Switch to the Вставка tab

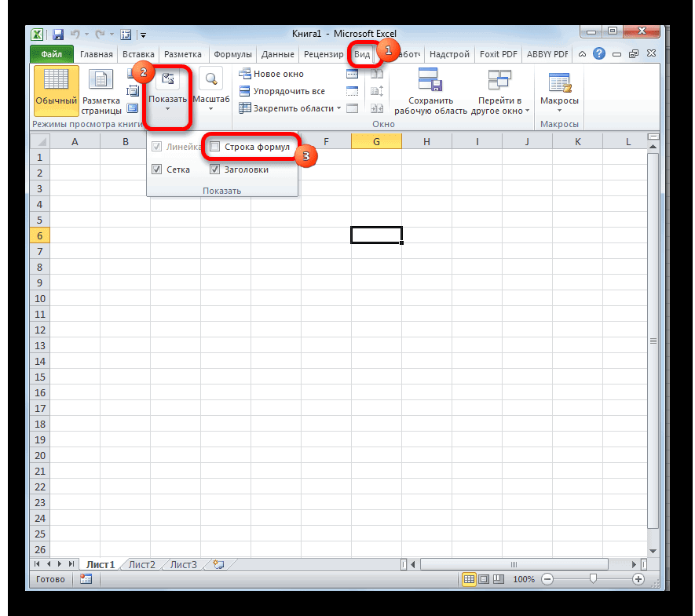click(x=138, y=54)
